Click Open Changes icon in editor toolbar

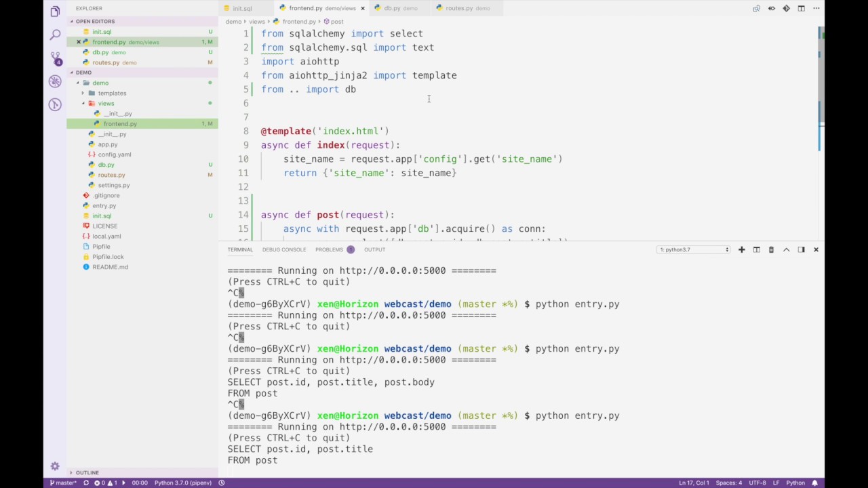click(x=756, y=9)
